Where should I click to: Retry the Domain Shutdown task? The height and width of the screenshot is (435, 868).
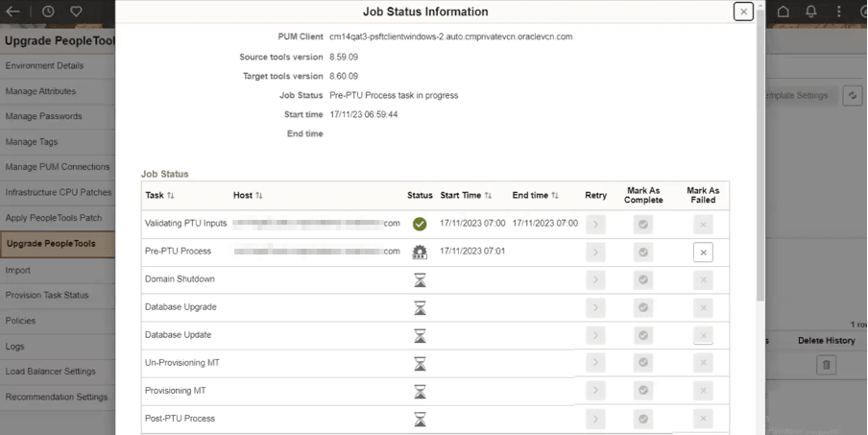click(595, 279)
